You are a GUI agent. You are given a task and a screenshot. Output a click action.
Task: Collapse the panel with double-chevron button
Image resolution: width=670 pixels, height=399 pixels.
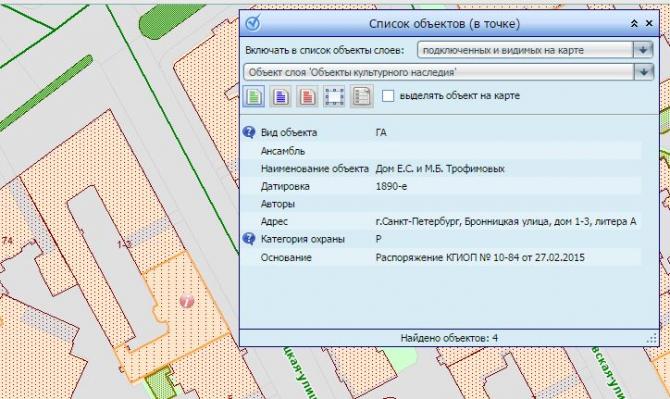(635, 23)
